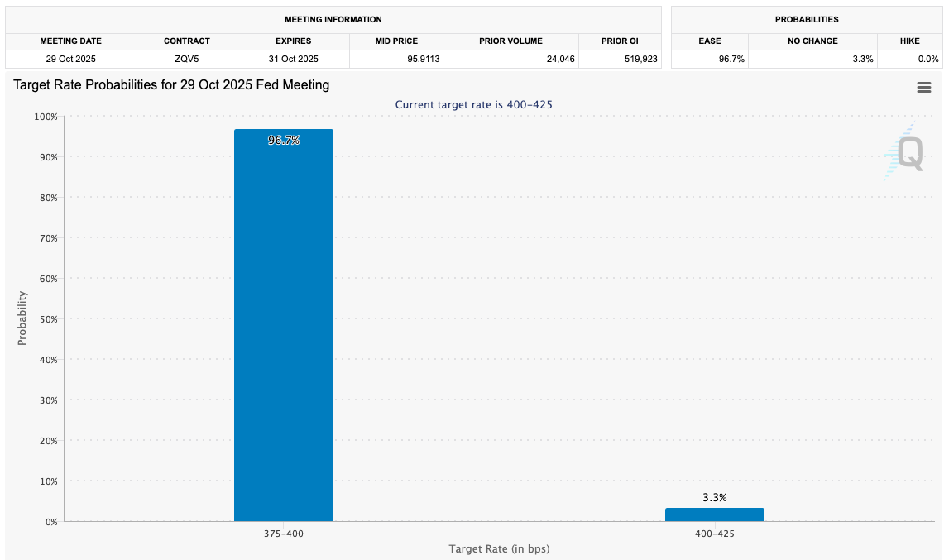Click the No Change probability value

point(861,59)
